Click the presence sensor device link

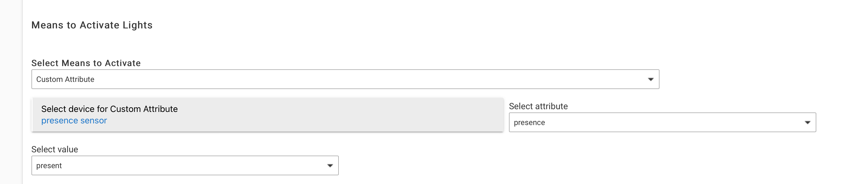click(x=74, y=120)
